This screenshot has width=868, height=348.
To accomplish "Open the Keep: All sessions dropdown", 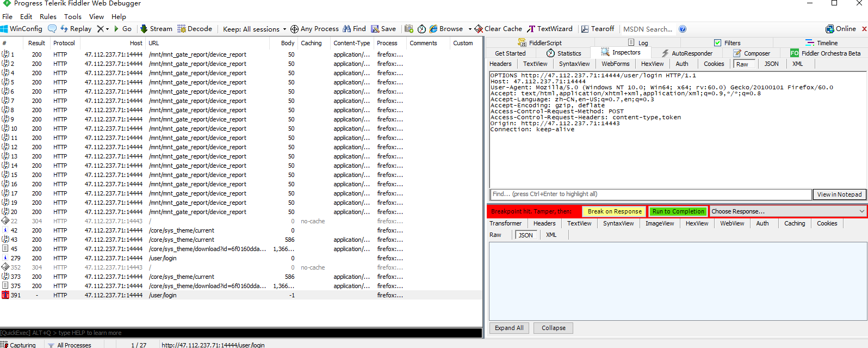I will [x=255, y=29].
